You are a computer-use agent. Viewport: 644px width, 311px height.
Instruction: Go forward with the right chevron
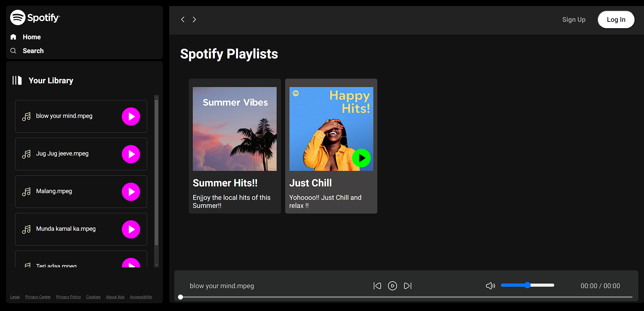(194, 19)
